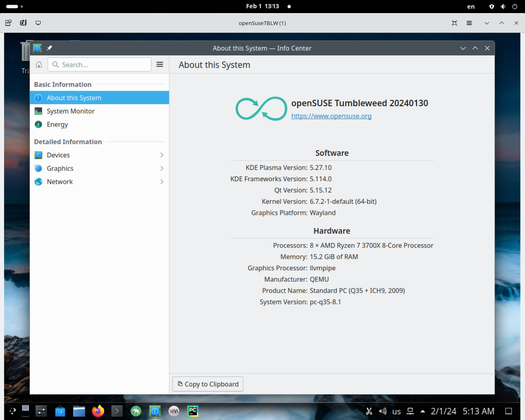Image resolution: width=525 pixels, height=420 pixels.
Task: Click the show desktop button in taskbar
Action: point(508,411)
